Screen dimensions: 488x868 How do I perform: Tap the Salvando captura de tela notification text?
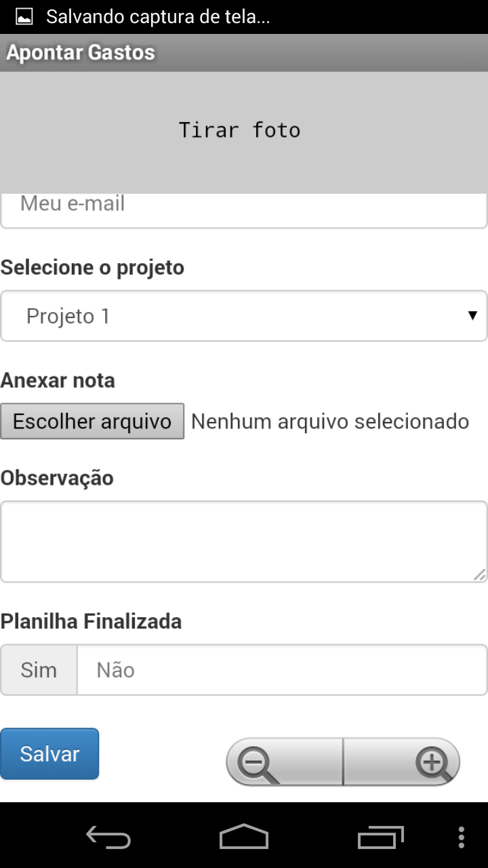(x=158, y=17)
